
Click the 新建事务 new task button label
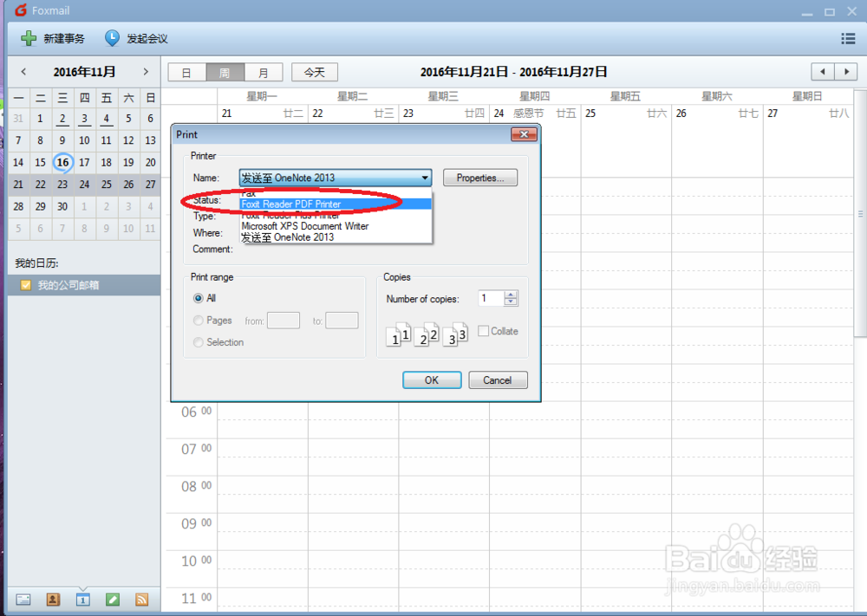(64, 39)
